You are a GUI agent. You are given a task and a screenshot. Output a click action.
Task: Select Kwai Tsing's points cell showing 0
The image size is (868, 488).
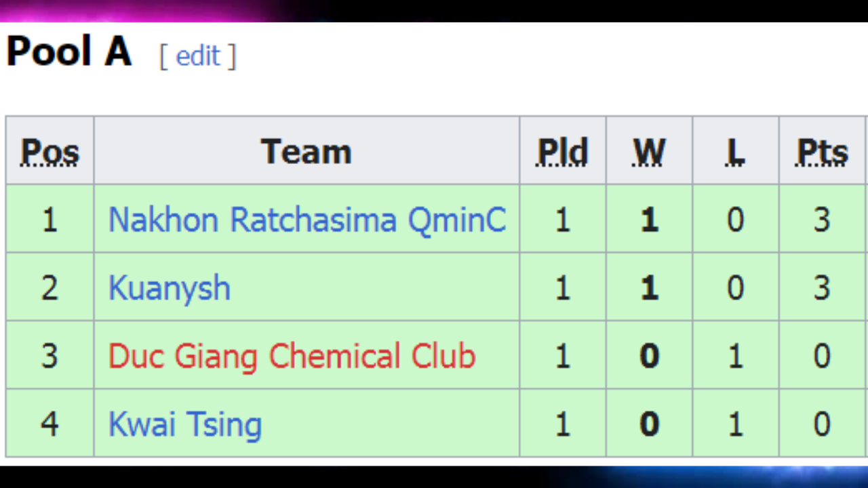823,424
